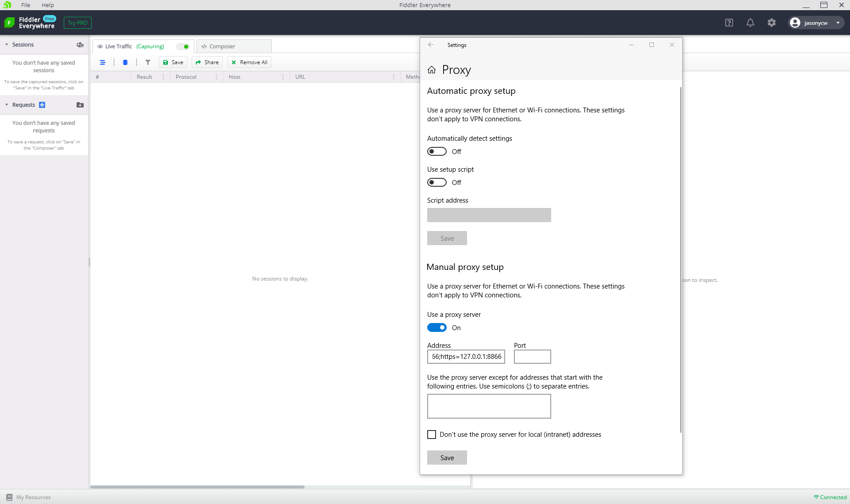Open the notifications bell
This screenshot has width=850, height=504.
click(750, 23)
